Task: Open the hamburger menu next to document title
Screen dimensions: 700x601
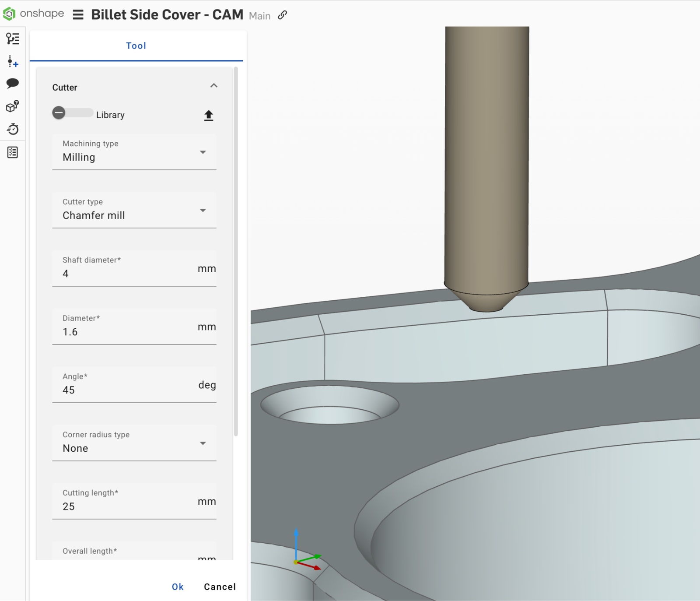Action: [x=78, y=14]
